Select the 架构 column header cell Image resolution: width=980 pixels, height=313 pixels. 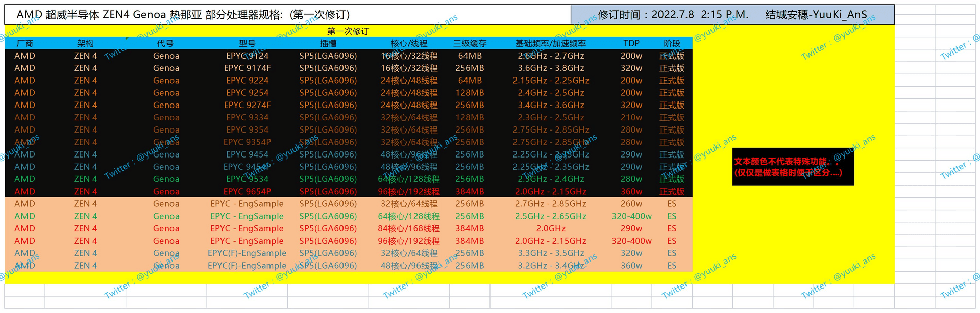[85, 43]
